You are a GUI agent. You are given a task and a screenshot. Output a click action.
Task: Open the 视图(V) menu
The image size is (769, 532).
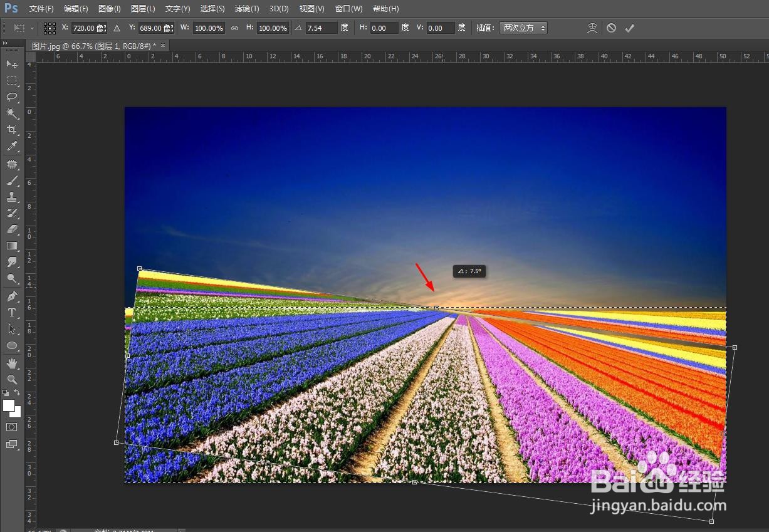311,9
